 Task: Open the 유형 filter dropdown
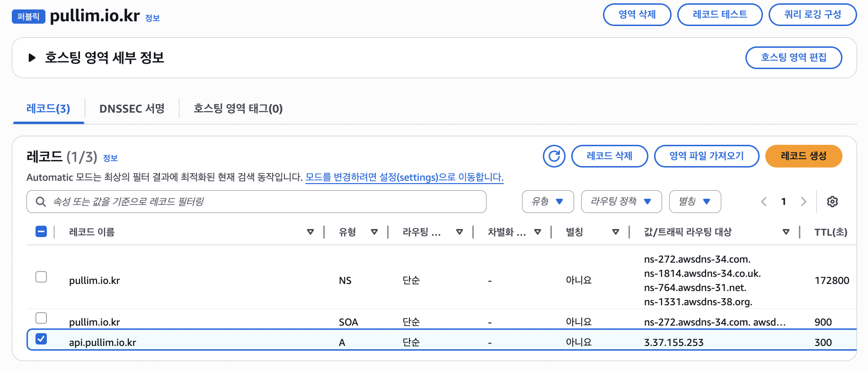(x=548, y=202)
